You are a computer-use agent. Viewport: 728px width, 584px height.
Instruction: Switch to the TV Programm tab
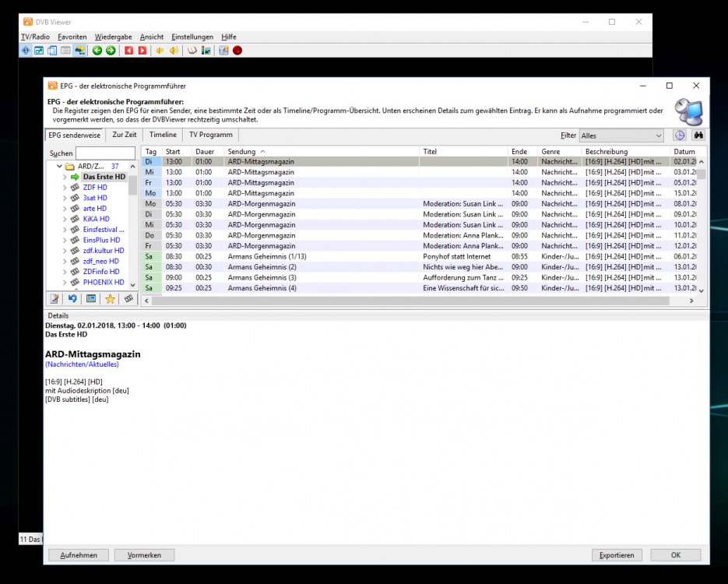point(211,135)
